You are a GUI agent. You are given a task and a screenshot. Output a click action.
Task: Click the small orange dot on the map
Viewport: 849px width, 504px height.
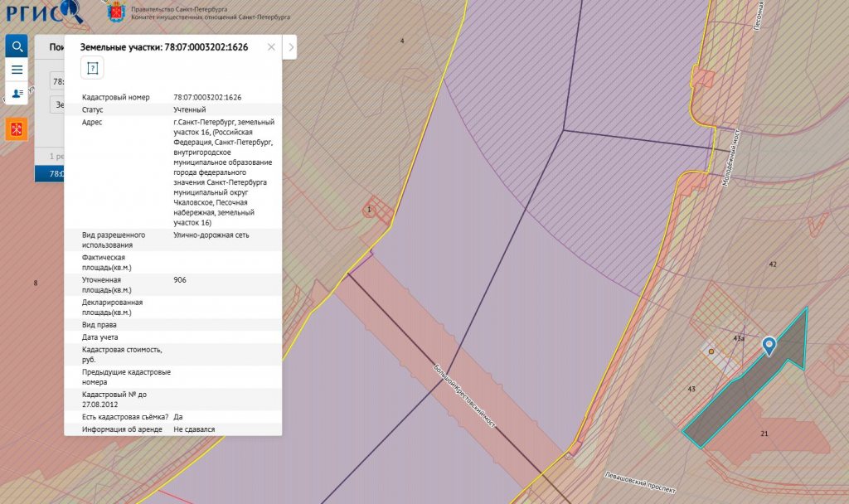coord(711,351)
